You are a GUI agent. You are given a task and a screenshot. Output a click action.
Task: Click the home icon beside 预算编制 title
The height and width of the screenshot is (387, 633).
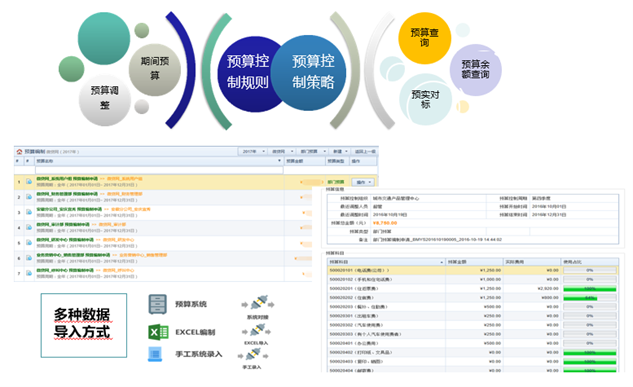point(19,152)
